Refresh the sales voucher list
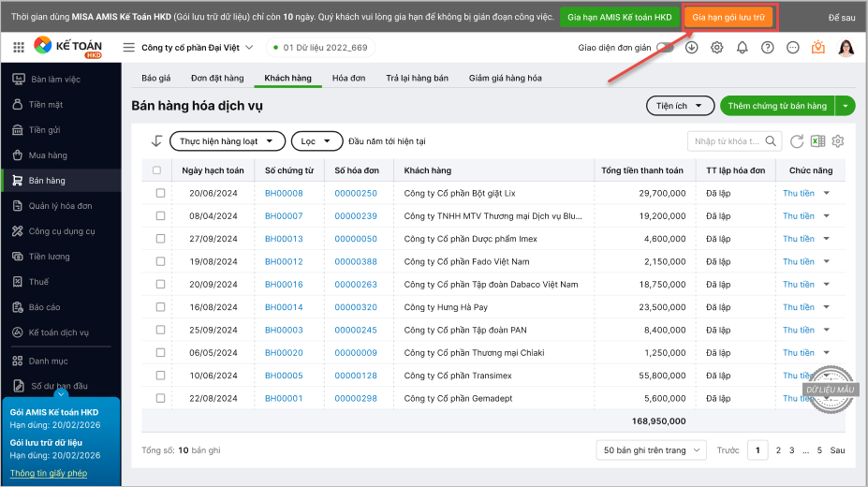This screenshot has height=487, width=868. click(797, 141)
